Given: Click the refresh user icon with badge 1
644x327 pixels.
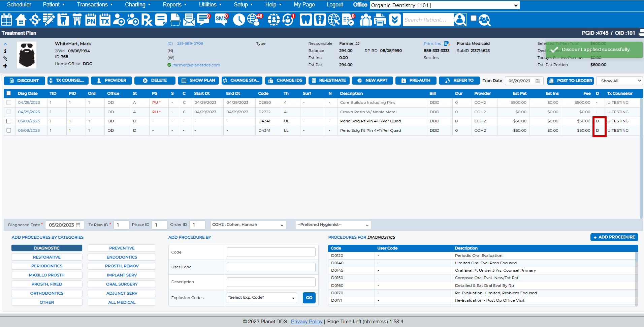Looking at the screenshot, I should click(x=289, y=20).
